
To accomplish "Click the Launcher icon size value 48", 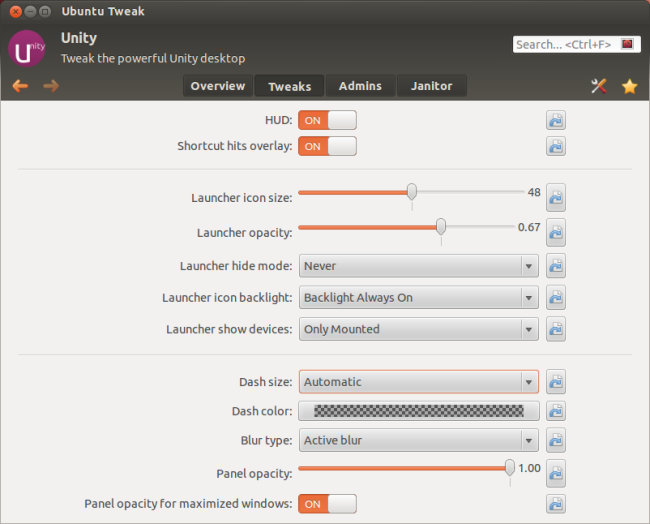I will [x=534, y=192].
